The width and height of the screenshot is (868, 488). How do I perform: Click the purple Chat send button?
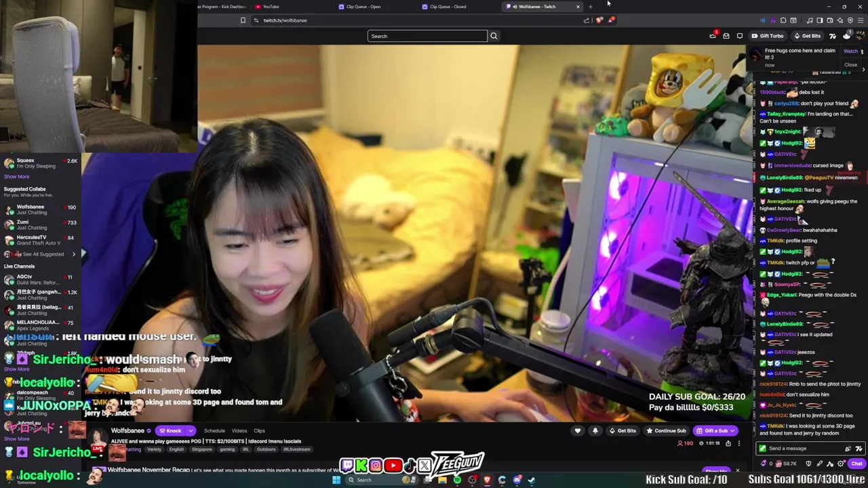click(856, 464)
